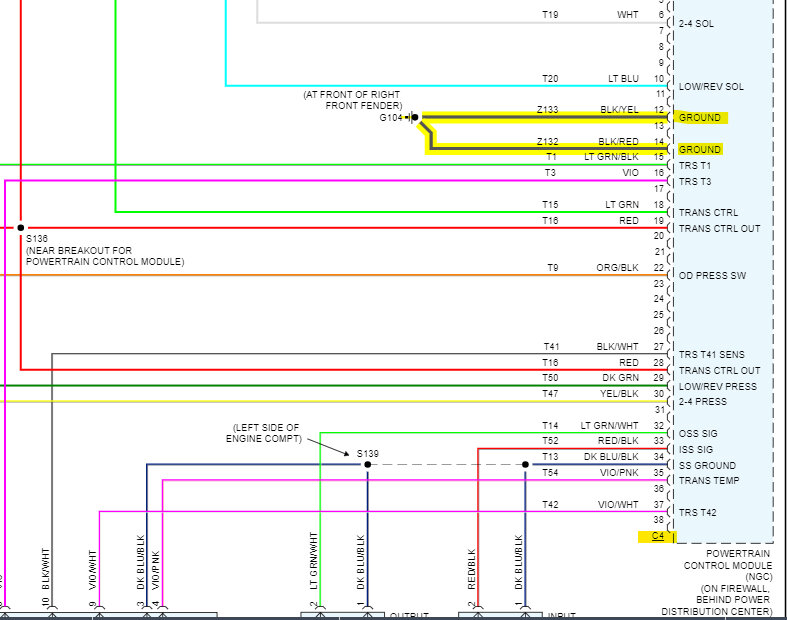Viewport: 787px width, 620px height.
Task: Click the T20 LT BLU wire label
Action: (590, 78)
